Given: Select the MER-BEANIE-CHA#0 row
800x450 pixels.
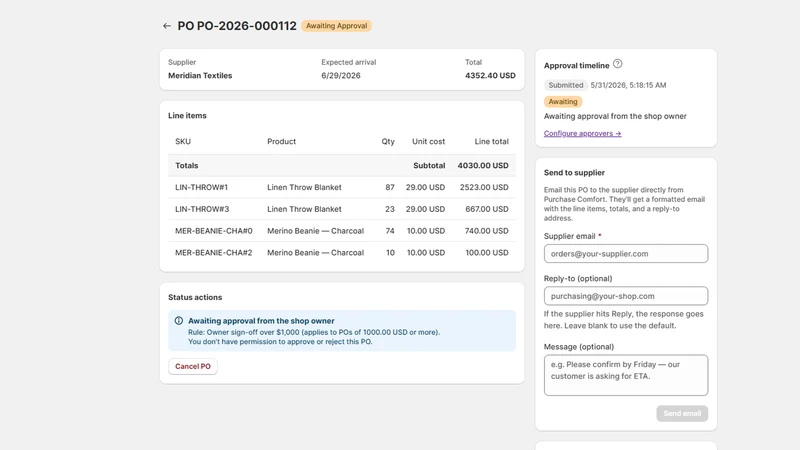Looking at the screenshot, I should pyautogui.click(x=342, y=231).
